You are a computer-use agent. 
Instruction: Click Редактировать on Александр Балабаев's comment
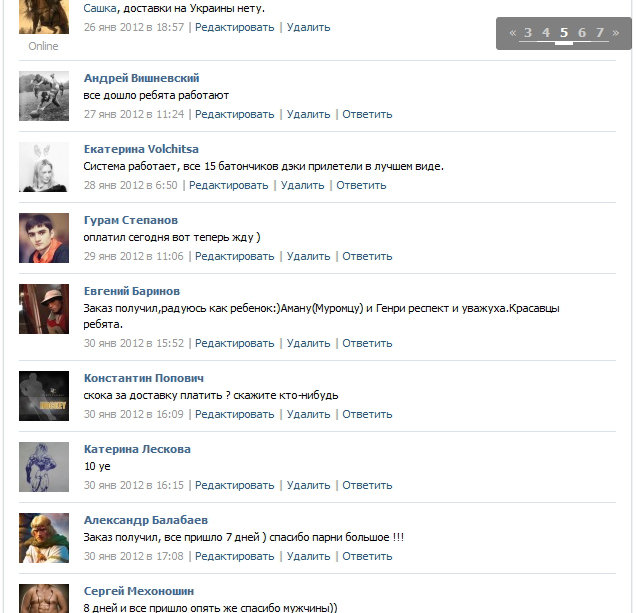pyautogui.click(x=234, y=556)
